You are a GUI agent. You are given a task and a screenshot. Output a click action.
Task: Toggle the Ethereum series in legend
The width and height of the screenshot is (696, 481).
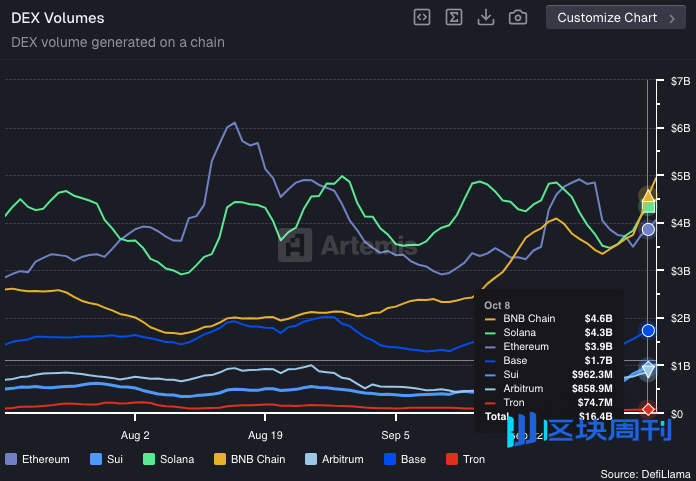pyautogui.click(x=40, y=459)
